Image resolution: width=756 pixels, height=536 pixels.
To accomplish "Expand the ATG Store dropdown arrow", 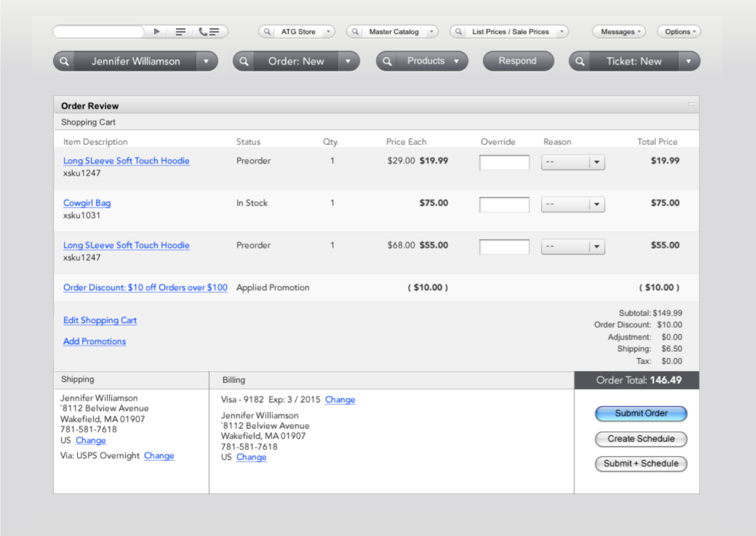I will (328, 32).
